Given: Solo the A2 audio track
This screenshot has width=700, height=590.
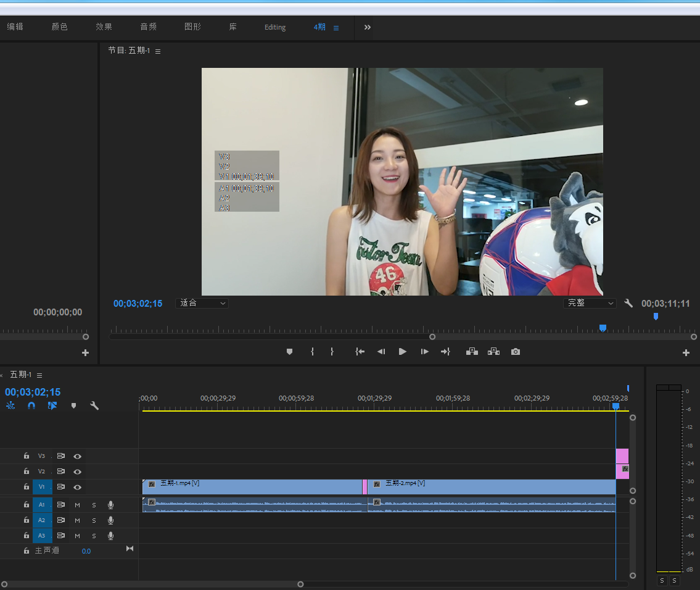Looking at the screenshot, I should click(x=94, y=520).
